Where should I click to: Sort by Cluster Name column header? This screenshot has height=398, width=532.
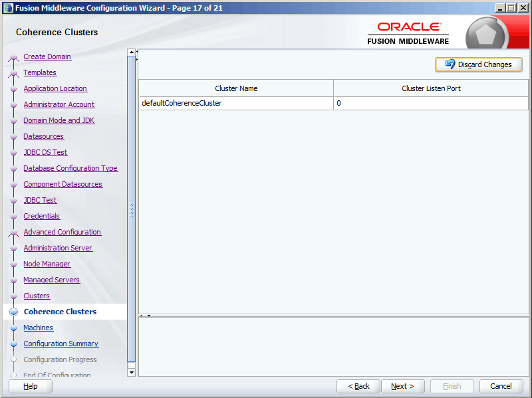pyautogui.click(x=235, y=88)
